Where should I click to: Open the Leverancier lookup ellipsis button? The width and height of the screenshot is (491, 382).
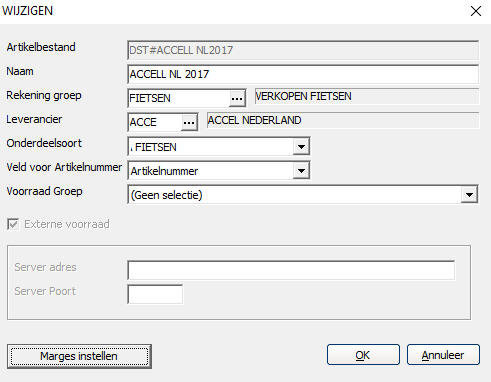189,122
